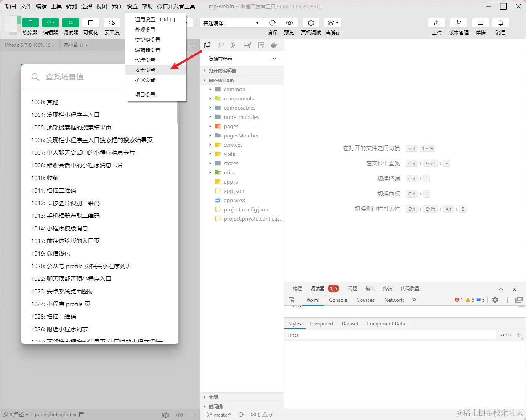Viewport: 526px width, 420px height.
Task: Toggle the .cls element classes button
Action: 506,335
